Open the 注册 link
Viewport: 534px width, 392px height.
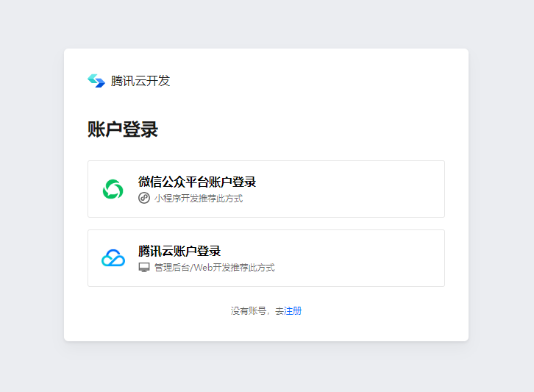(x=293, y=310)
